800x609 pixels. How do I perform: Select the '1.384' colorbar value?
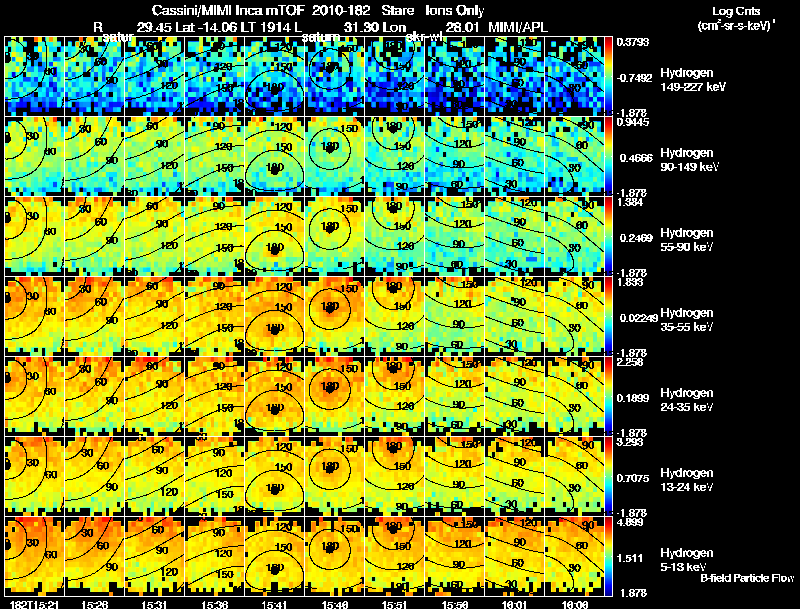pyautogui.click(x=630, y=202)
